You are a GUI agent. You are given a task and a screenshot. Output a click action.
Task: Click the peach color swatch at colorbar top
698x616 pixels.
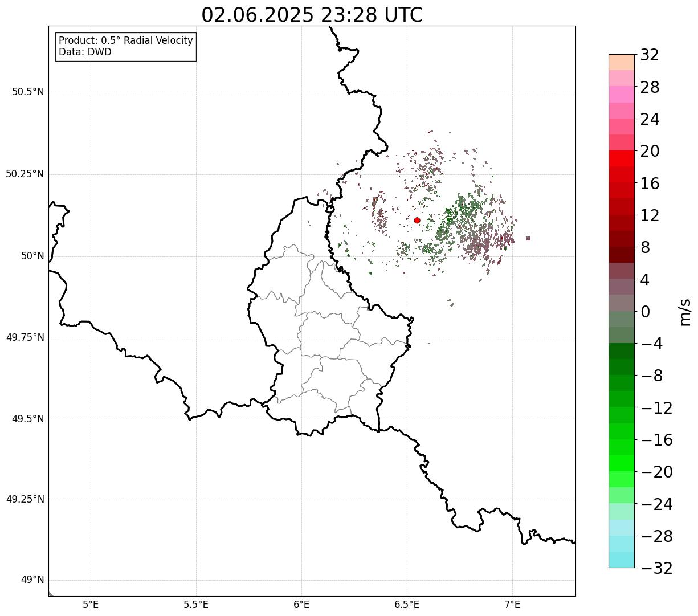pos(622,62)
